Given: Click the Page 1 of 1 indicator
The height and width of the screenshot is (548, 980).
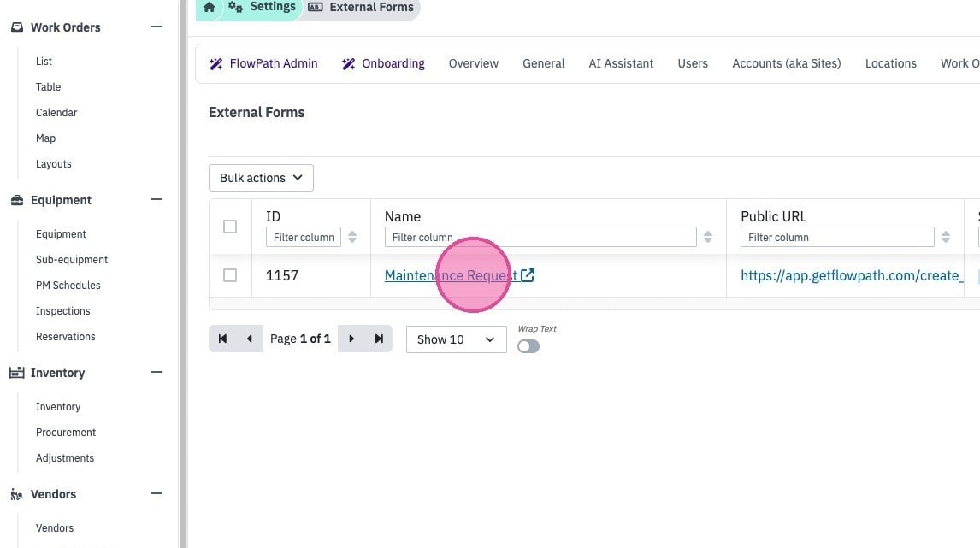Looking at the screenshot, I should [300, 339].
